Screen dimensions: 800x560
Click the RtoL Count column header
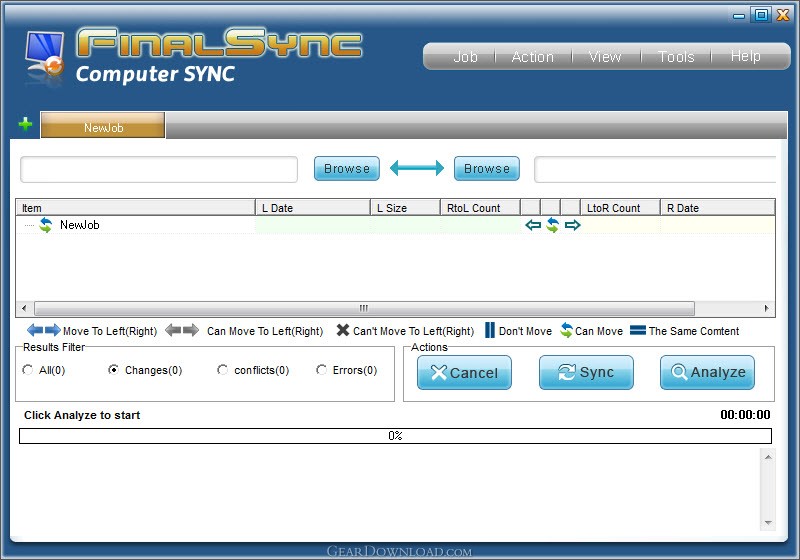pyautogui.click(x=480, y=208)
